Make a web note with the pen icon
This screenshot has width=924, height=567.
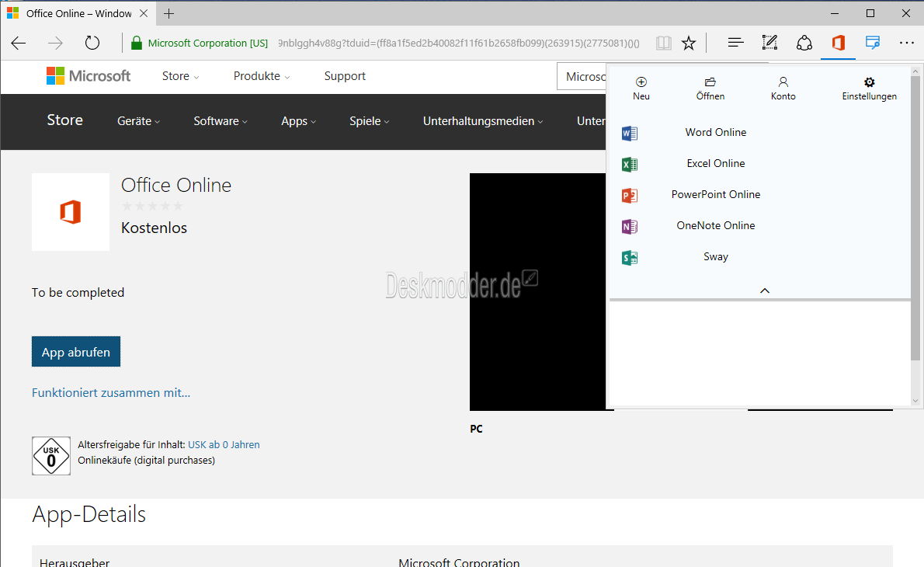(769, 43)
